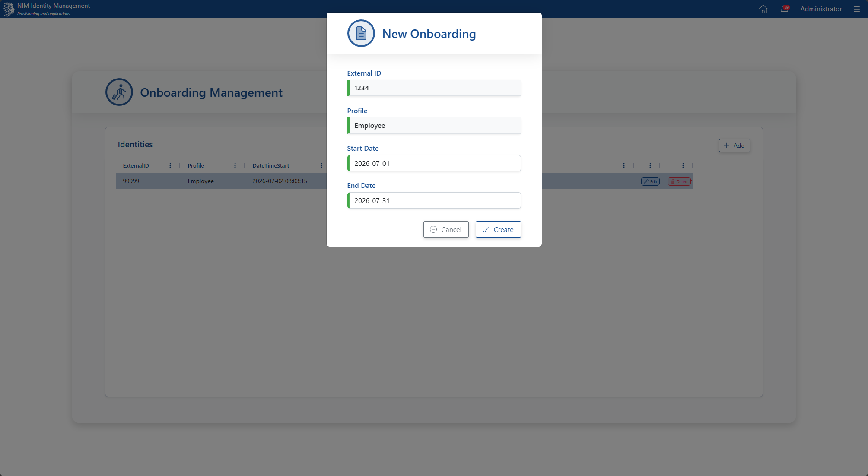Delete the 99999 identity row
The width and height of the screenshot is (868, 476).
click(679, 181)
